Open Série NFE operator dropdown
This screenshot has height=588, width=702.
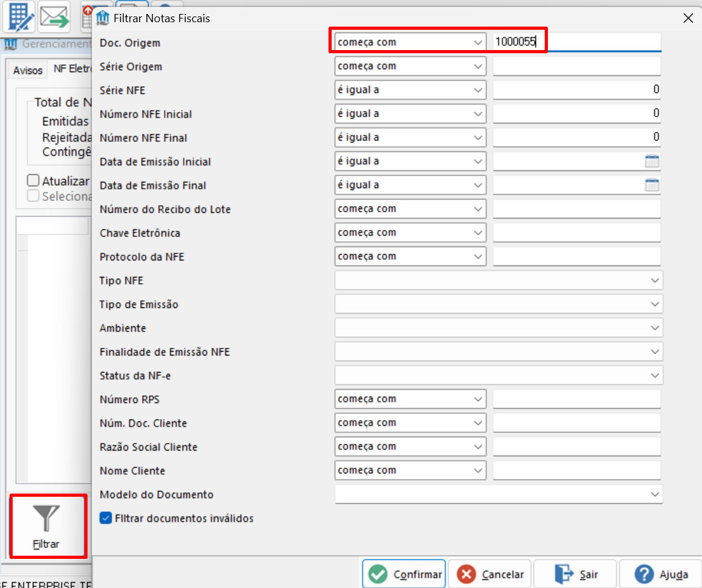(x=410, y=89)
